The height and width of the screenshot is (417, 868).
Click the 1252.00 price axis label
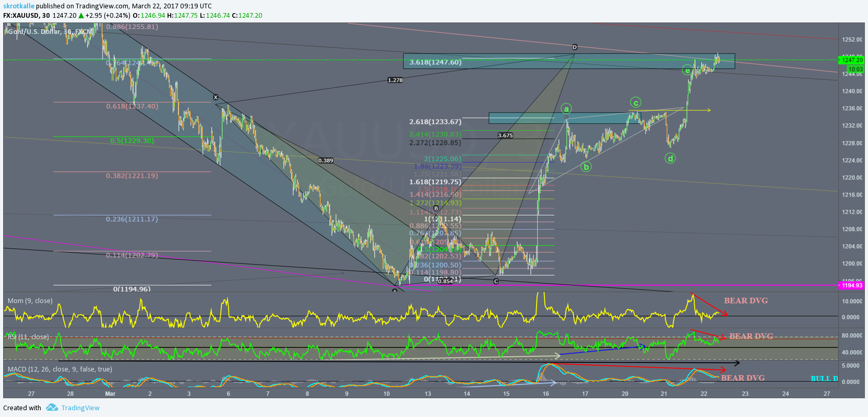point(852,39)
